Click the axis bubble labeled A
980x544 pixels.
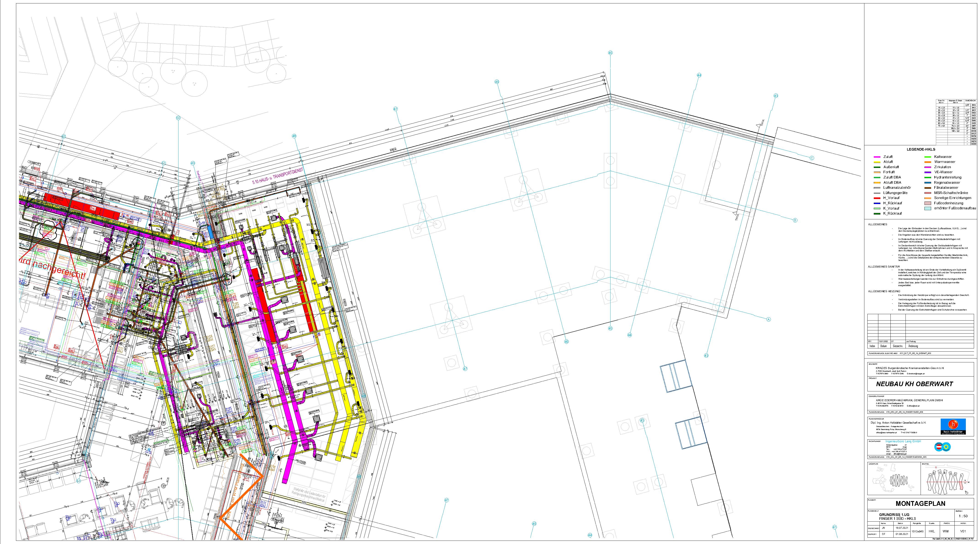point(768,320)
